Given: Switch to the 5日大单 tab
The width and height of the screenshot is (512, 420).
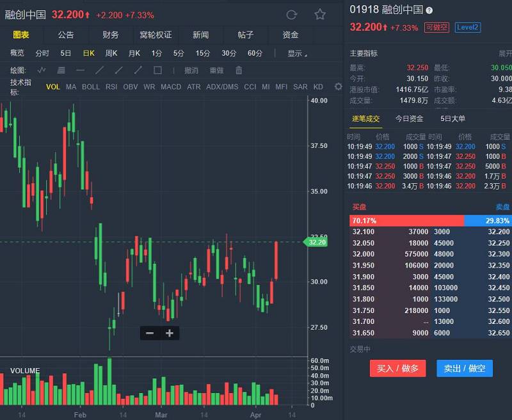Looking at the screenshot, I should (x=453, y=118).
